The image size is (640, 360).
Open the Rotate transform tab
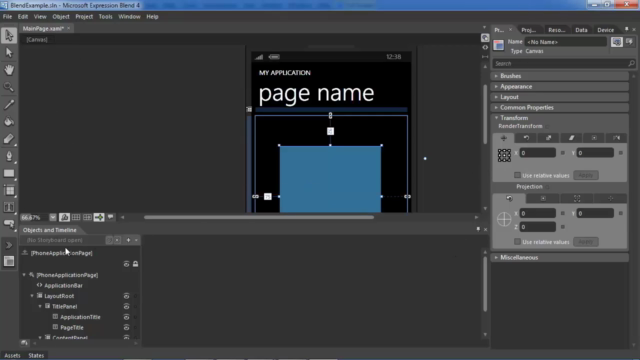coord(526,138)
